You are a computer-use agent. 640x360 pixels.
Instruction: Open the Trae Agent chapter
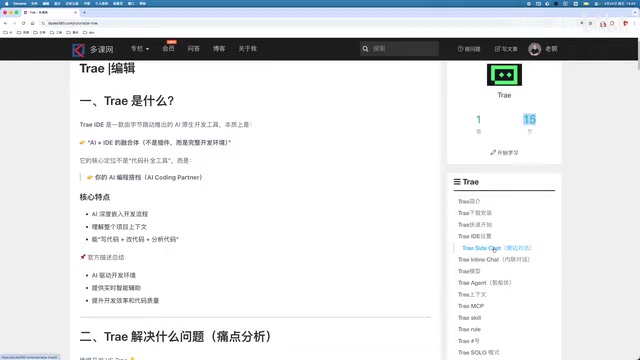[x=484, y=283]
